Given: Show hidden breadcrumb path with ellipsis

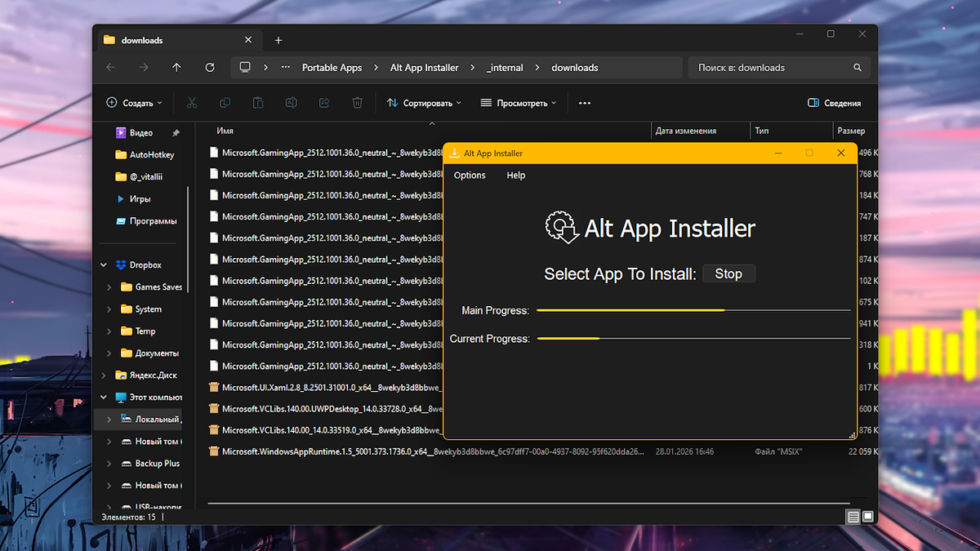Looking at the screenshot, I should click(285, 68).
